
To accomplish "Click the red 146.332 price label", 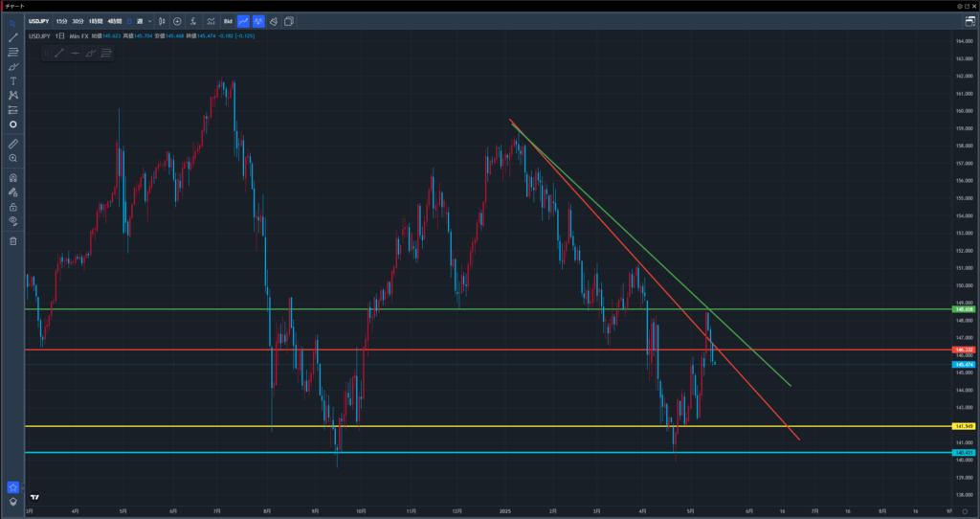I will tap(963, 350).
